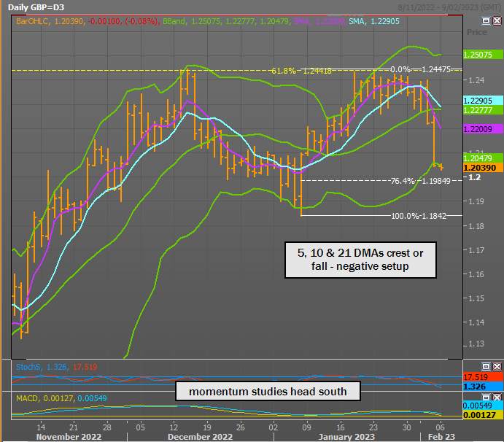Click the blue 0.00549 MACD legend value
Image resolution: width=504 pixels, height=442 pixels.
(x=92, y=398)
